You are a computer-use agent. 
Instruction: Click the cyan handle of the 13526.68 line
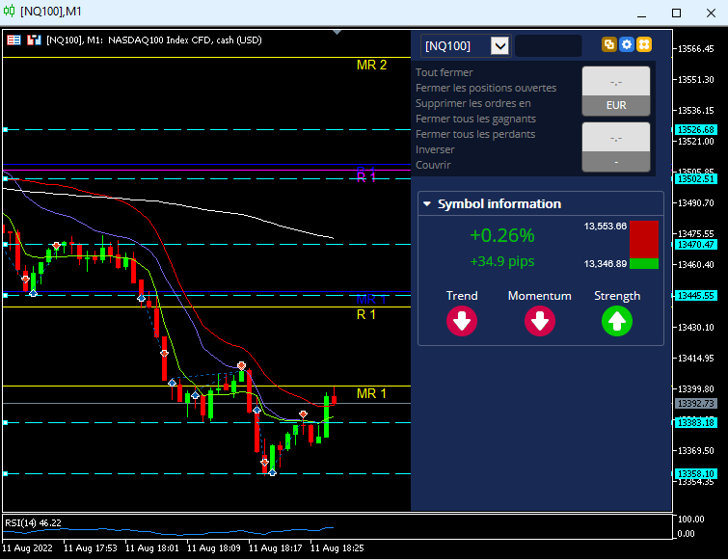pyautogui.click(x=6, y=129)
